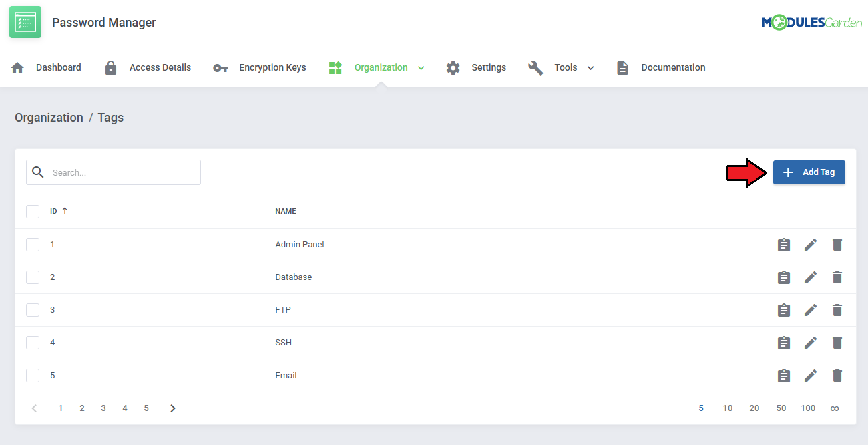The width and height of the screenshot is (868, 445).
Task: Show 100 entries per page
Action: click(808, 408)
